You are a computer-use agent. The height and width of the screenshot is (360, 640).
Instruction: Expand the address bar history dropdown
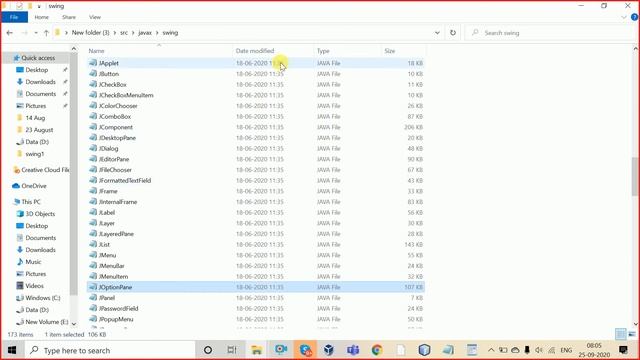437,33
